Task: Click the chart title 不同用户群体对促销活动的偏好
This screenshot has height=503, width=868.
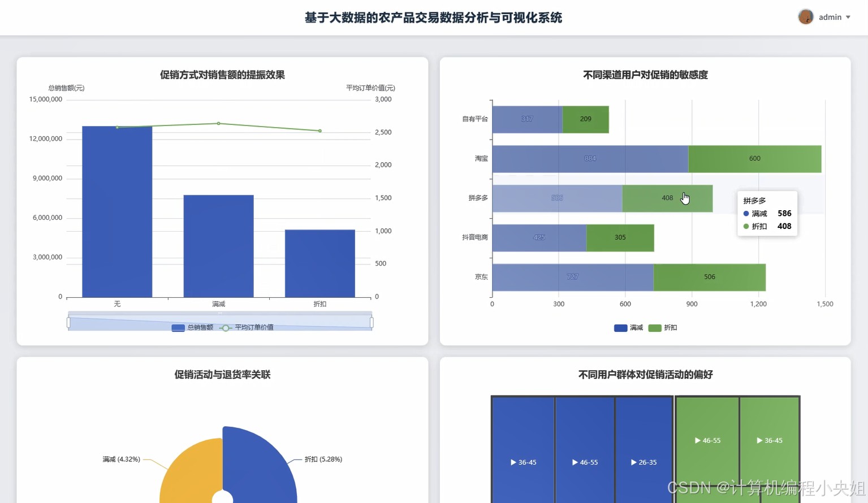Action: click(645, 375)
